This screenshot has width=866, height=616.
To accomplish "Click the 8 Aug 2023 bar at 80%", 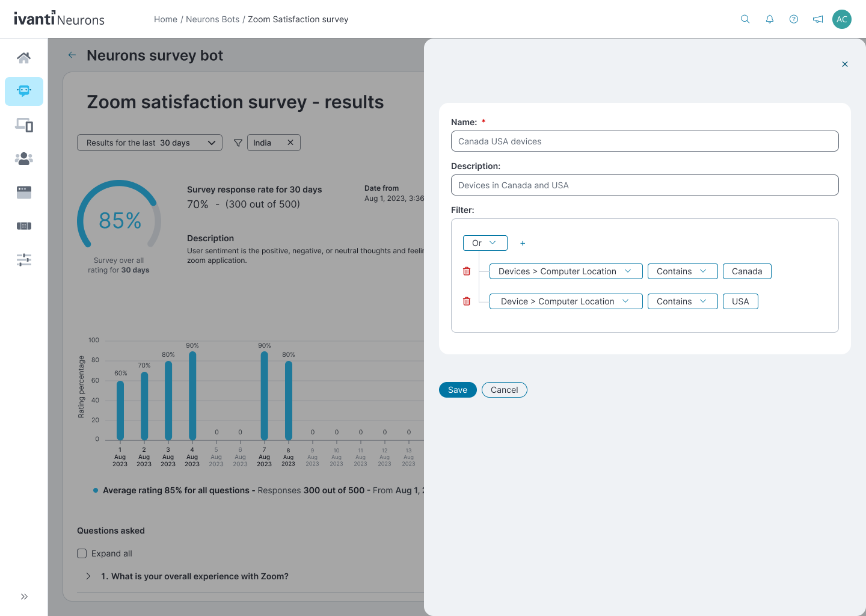I will tap(289, 401).
